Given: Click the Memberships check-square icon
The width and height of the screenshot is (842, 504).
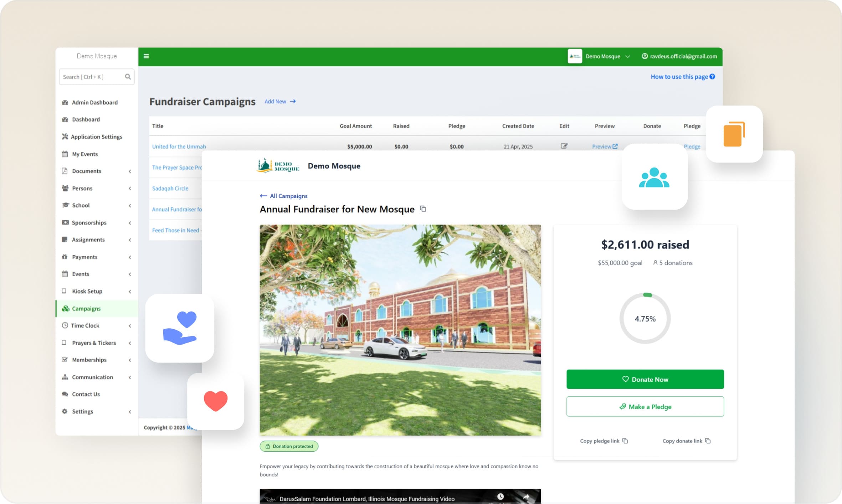Looking at the screenshot, I should click(x=65, y=360).
